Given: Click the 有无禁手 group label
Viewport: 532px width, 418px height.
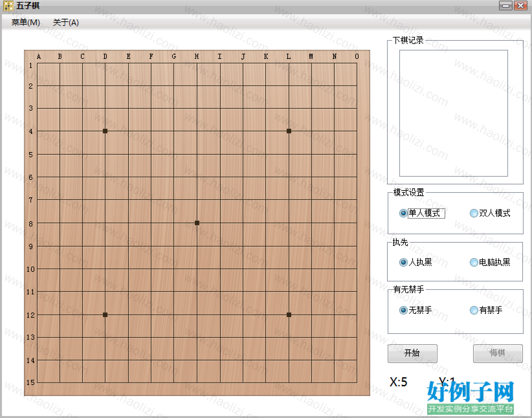Looking at the screenshot, I should coord(408,289).
